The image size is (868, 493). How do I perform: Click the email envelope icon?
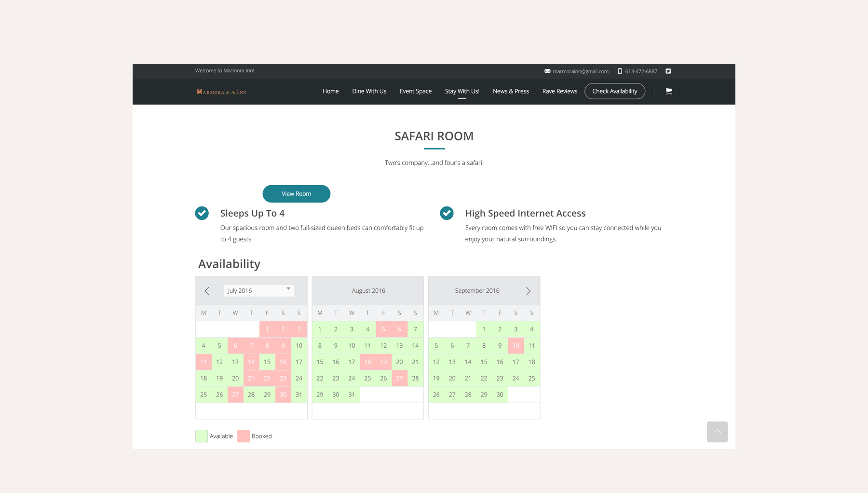point(547,71)
